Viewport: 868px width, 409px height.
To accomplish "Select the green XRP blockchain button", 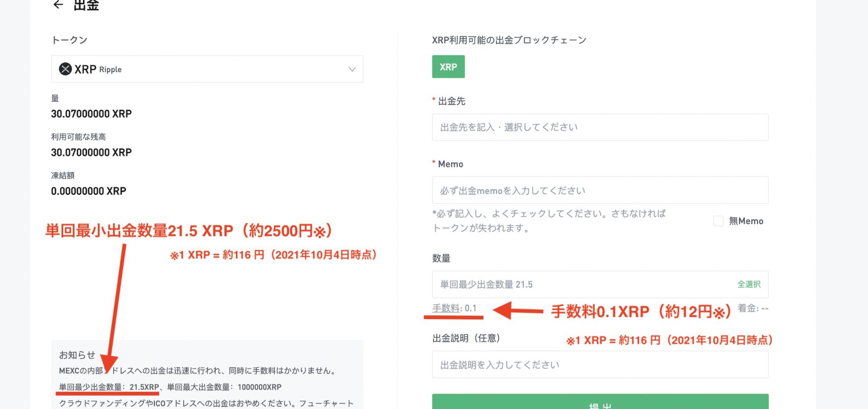I will coord(448,67).
